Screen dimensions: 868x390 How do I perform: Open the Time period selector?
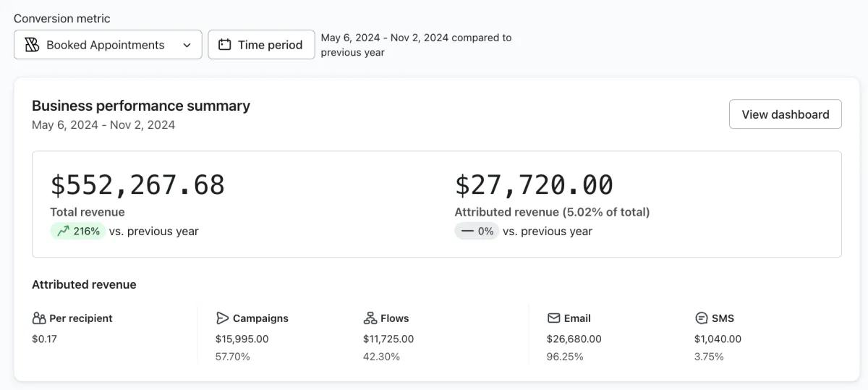point(261,45)
